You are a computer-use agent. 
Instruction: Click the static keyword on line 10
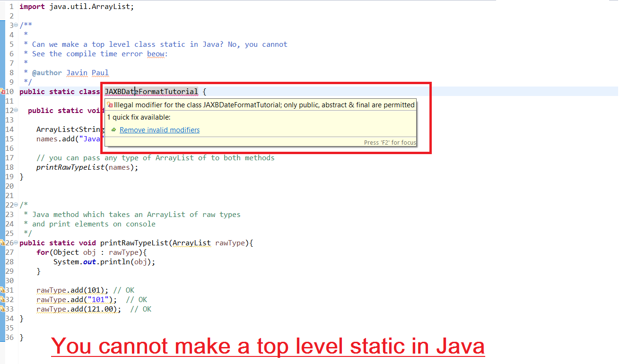click(x=62, y=92)
